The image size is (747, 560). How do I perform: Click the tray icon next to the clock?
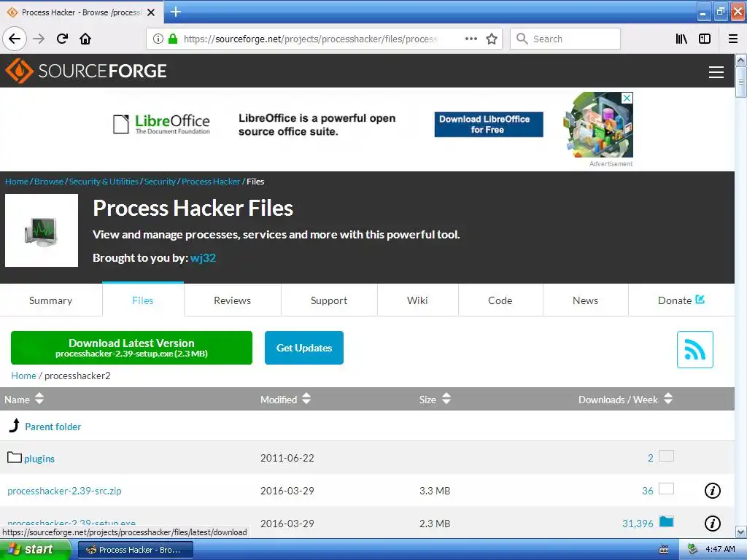pos(692,549)
